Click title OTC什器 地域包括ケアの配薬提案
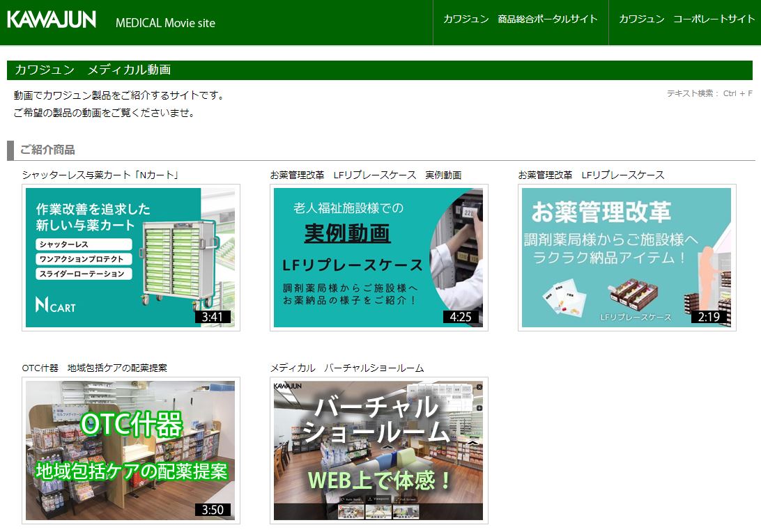Viewport: 761px width, 532px height. [x=95, y=368]
